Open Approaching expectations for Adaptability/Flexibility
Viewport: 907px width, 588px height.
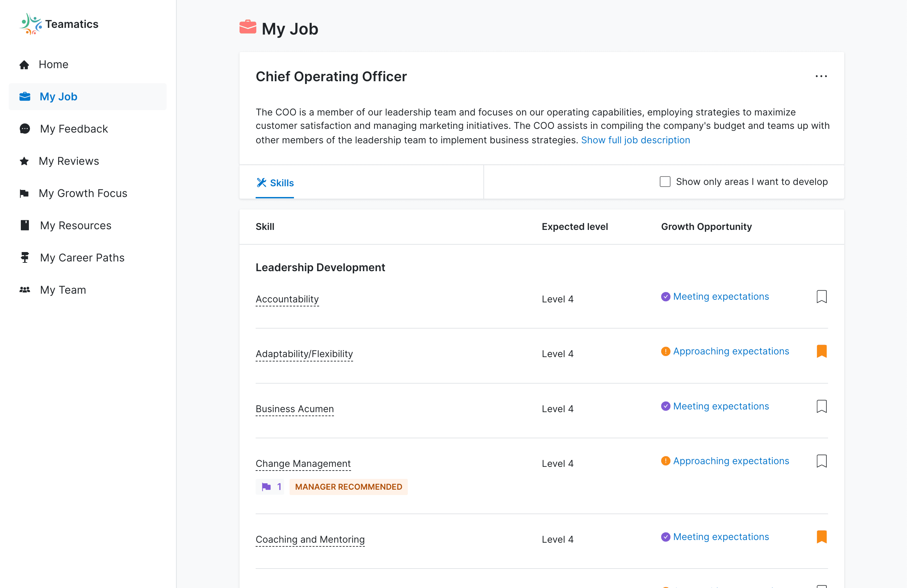[731, 351]
